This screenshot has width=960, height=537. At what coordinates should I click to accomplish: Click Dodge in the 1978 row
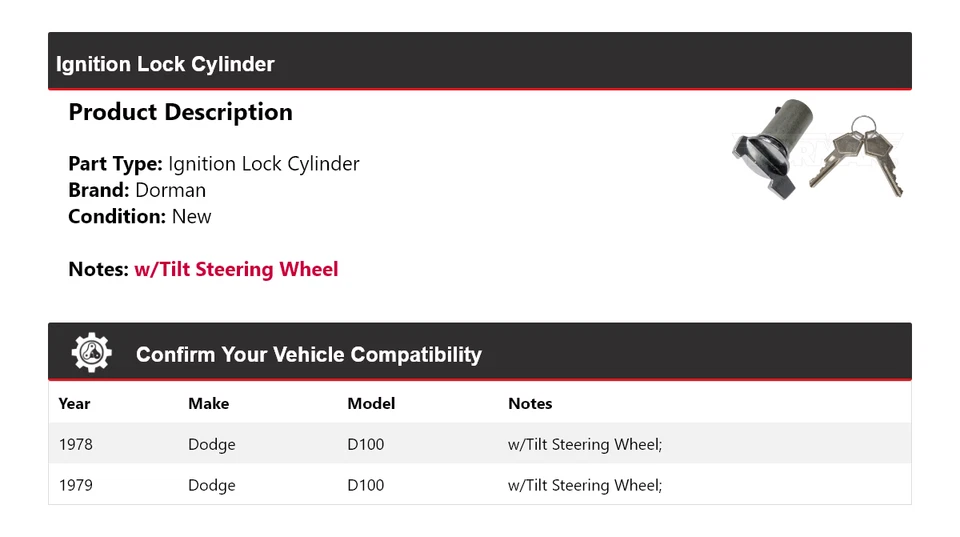tap(212, 445)
